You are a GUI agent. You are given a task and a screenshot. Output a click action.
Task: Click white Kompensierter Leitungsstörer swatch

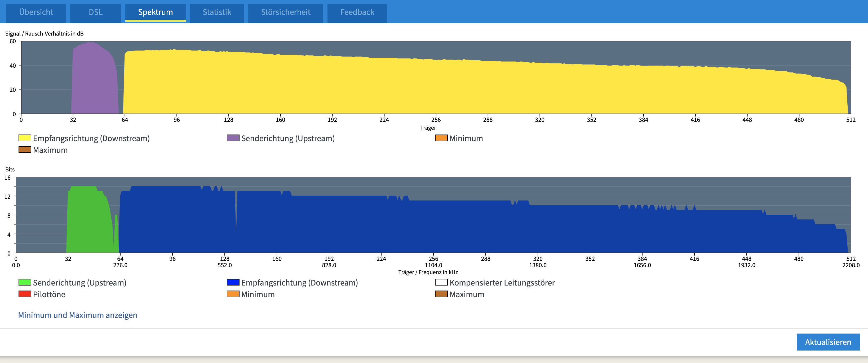[441, 282]
